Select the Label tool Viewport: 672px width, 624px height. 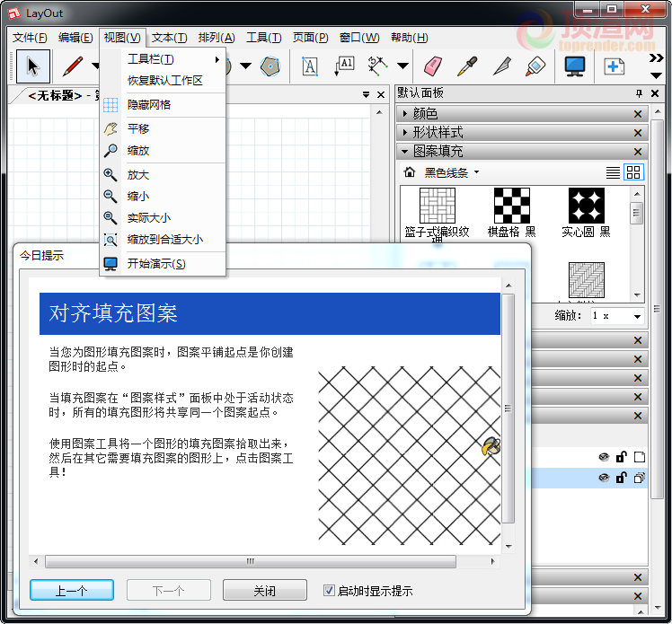(x=344, y=66)
